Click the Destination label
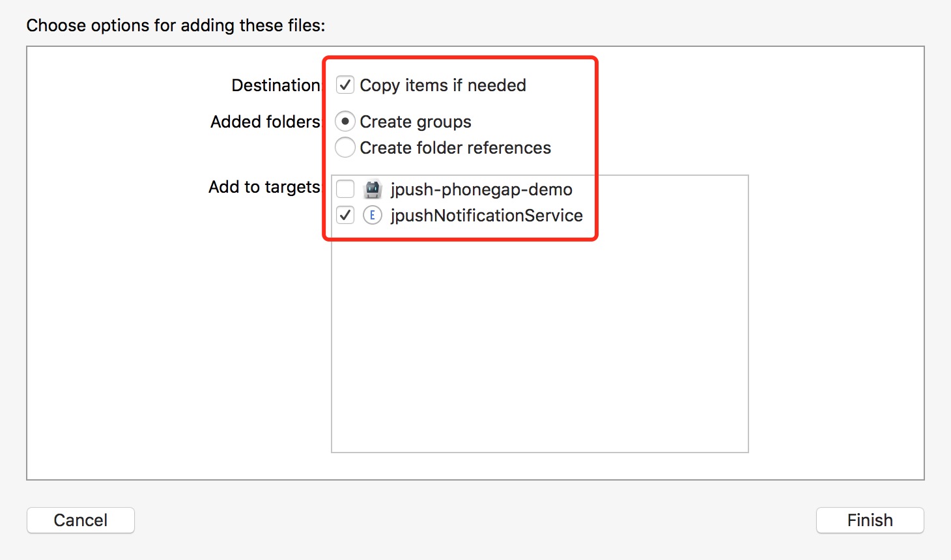Image resolution: width=951 pixels, height=560 pixels. [x=275, y=85]
